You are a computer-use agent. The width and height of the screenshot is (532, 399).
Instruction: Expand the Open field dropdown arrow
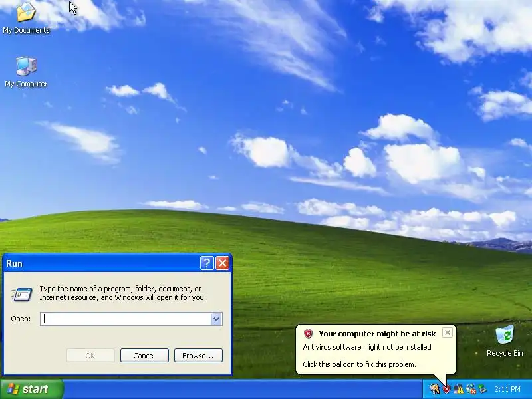pos(217,319)
